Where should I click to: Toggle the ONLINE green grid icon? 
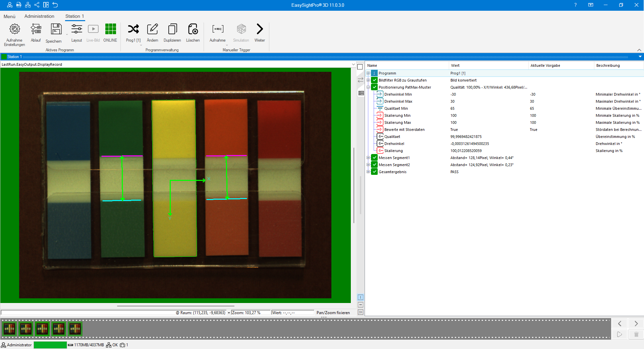point(110,30)
